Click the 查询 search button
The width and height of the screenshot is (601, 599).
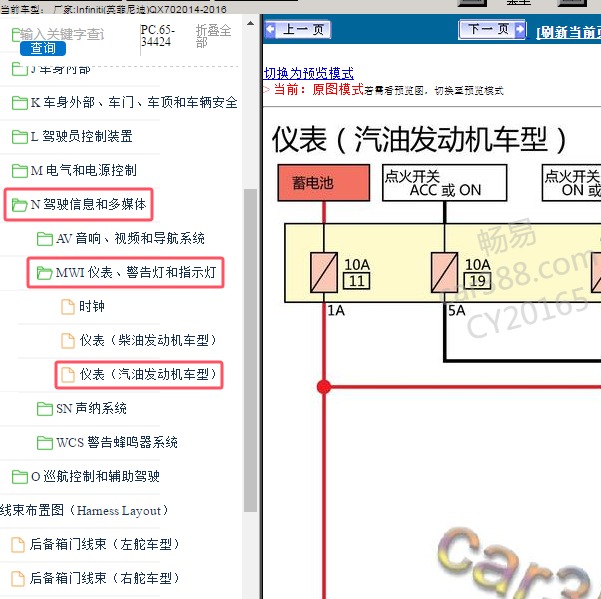click(x=43, y=48)
